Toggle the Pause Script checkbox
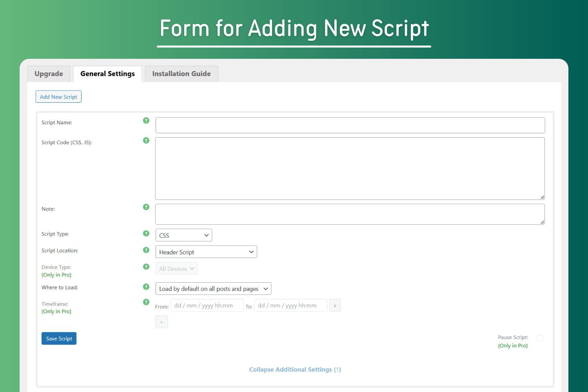The height and width of the screenshot is (392, 588). coord(539,338)
